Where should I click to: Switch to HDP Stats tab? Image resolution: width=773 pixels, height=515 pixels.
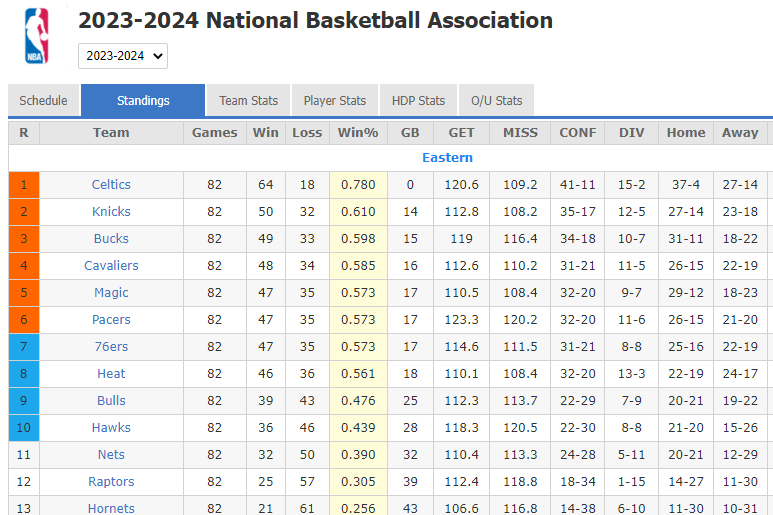click(418, 100)
